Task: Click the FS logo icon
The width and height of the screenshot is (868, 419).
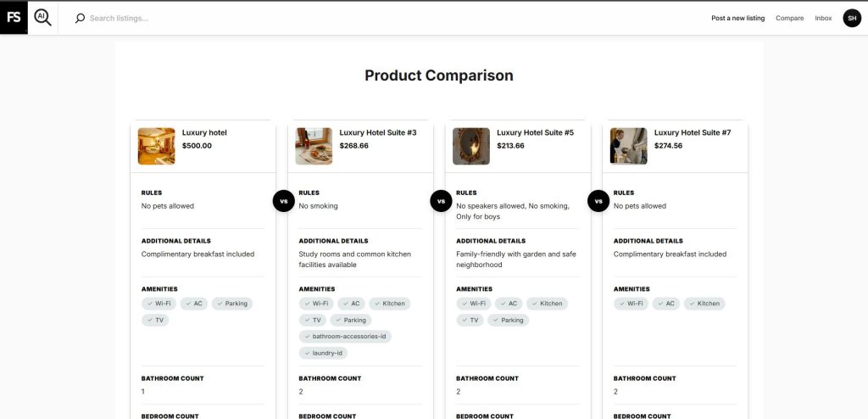Action: (x=14, y=17)
